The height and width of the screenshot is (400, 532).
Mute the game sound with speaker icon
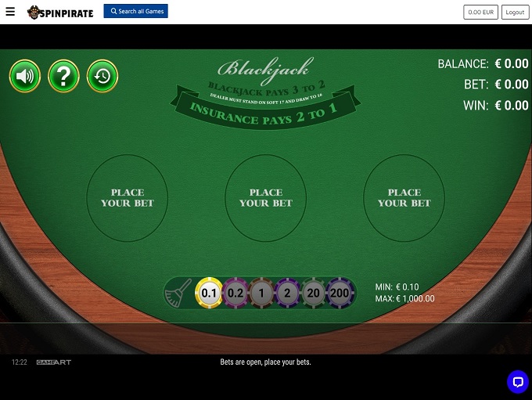point(25,76)
